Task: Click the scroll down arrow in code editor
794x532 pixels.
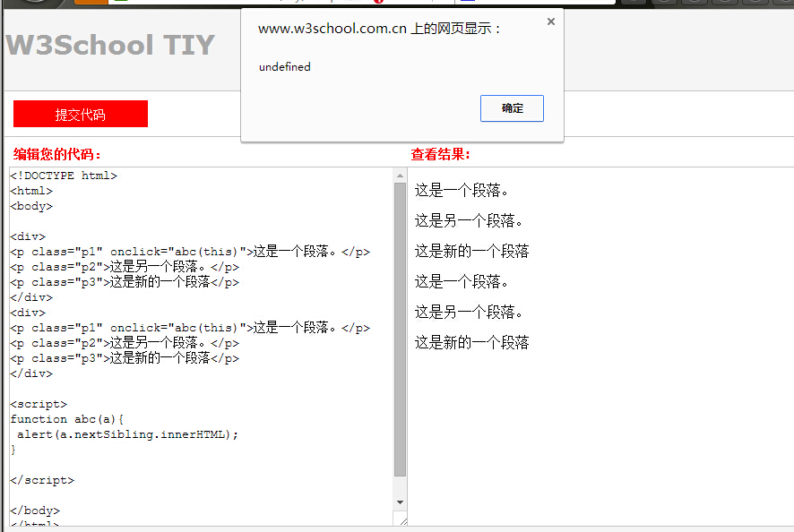Action: pyautogui.click(x=400, y=502)
